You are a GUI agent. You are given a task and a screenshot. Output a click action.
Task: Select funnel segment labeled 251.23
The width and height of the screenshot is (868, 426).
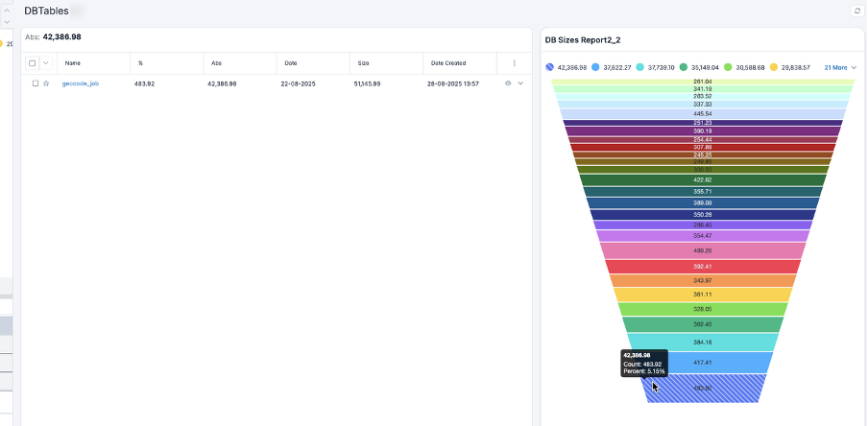(x=703, y=123)
